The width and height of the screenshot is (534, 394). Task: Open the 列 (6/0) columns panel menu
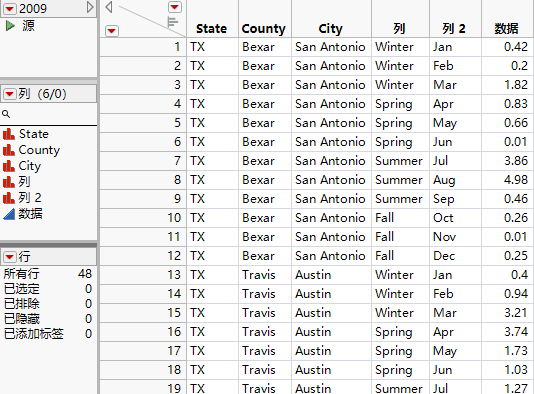click(x=10, y=94)
